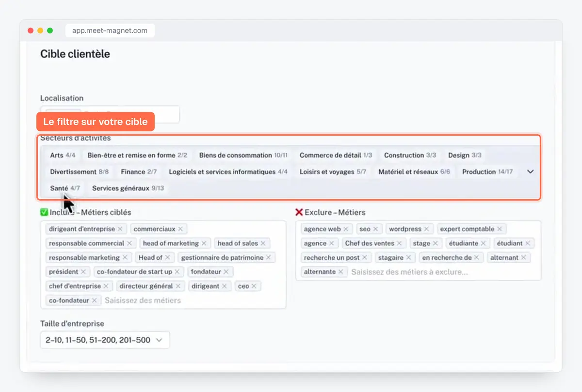Screen dimensions: 582x392
Task: Delete excluded 'stage' tag x icon
Action: click(x=435, y=243)
